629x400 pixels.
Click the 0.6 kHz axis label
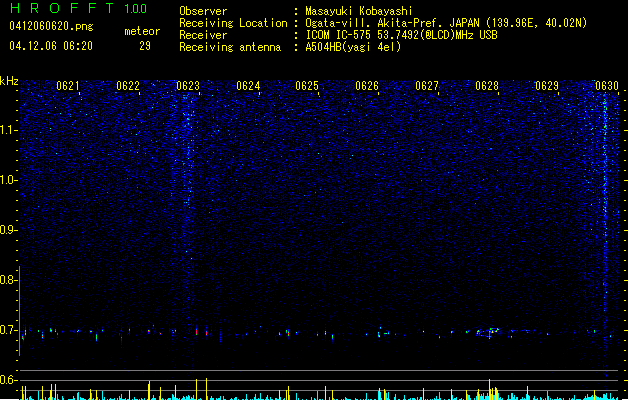(x=9, y=380)
